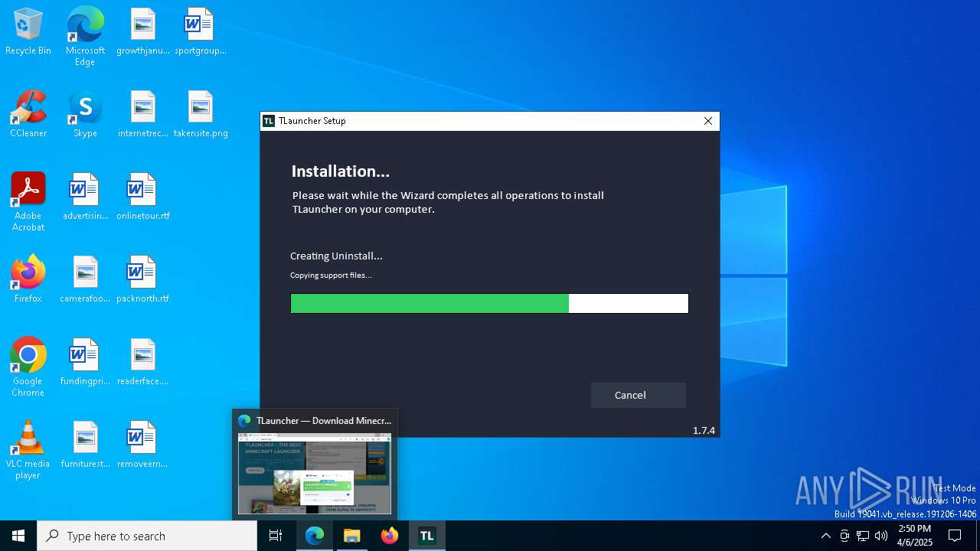Show hidden system tray icons
980x551 pixels.
pyautogui.click(x=825, y=536)
